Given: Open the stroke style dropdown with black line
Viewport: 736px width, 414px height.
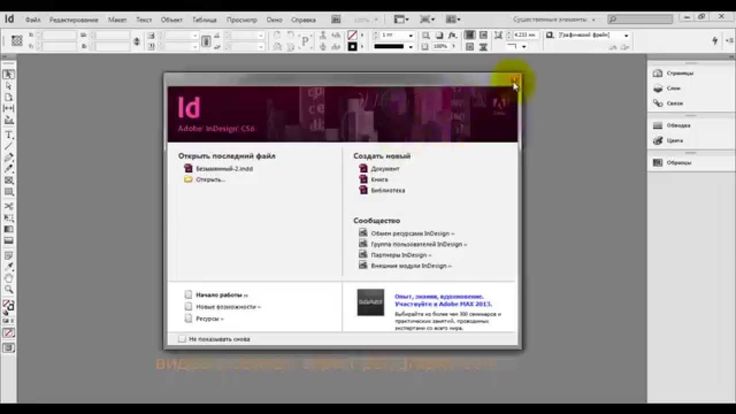Looking at the screenshot, I should pyautogui.click(x=411, y=47).
